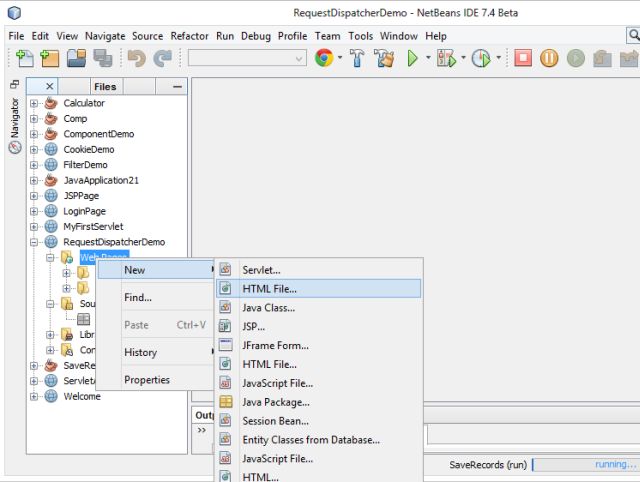This screenshot has width=640, height=482.
Task: Click the SaveRecords (run) progress bar
Action: pos(586,464)
